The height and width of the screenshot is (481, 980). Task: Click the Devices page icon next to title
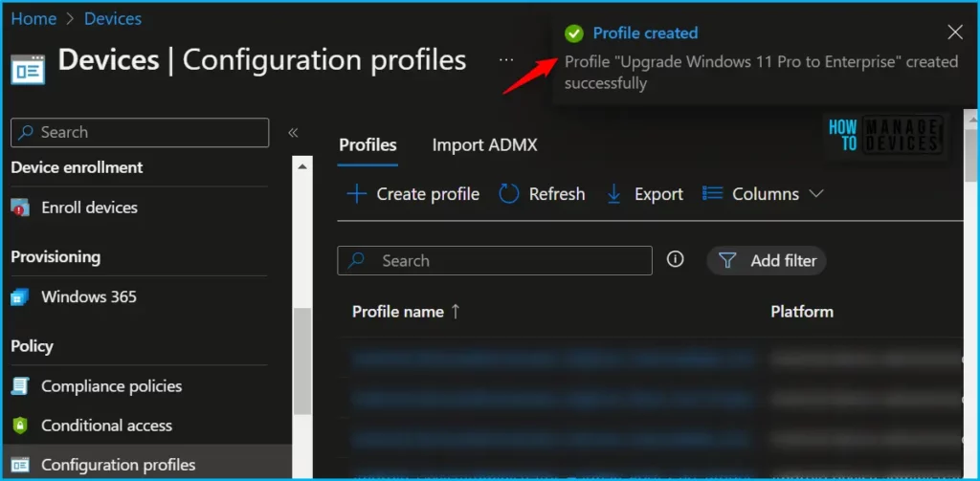pos(28,69)
